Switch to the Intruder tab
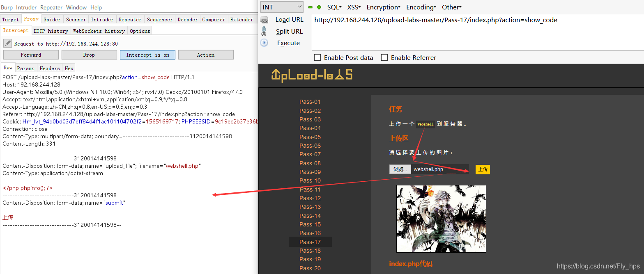644x274 pixels. (x=102, y=19)
